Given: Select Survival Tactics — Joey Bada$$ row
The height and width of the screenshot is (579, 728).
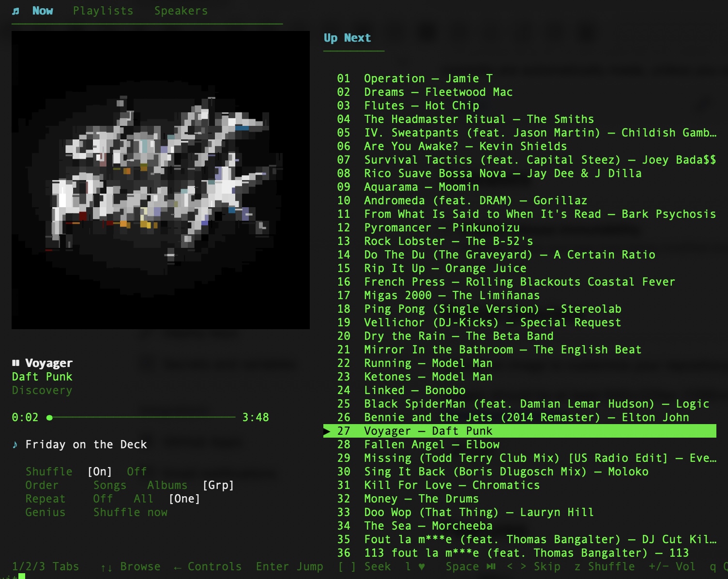Looking at the screenshot, I should (520, 160).
